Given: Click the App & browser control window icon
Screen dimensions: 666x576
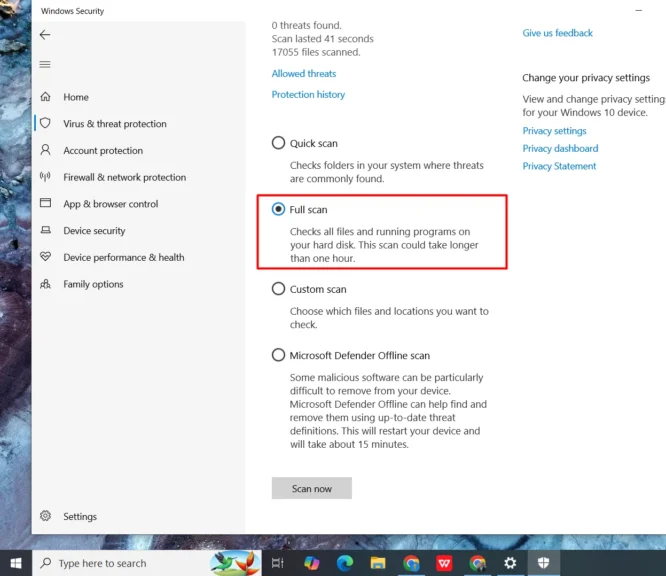Looking at the screenshot, I should click(x=45, y=203).
